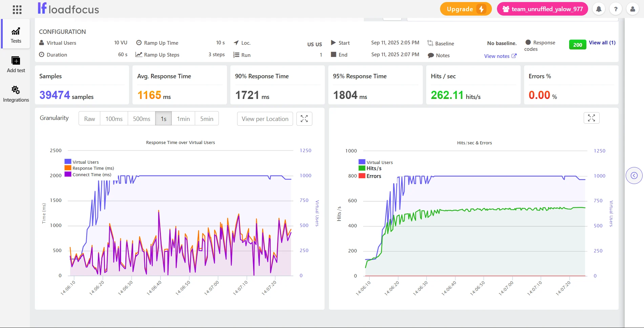Click the notifications bell icon

pyautogui.click(x=599, y=9)
